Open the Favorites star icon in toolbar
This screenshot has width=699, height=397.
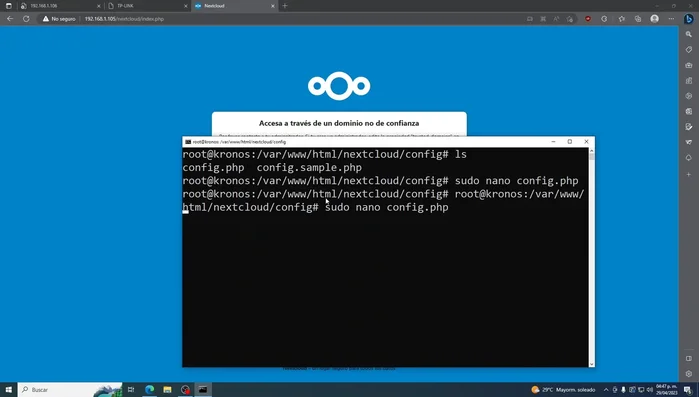(621, 19)
